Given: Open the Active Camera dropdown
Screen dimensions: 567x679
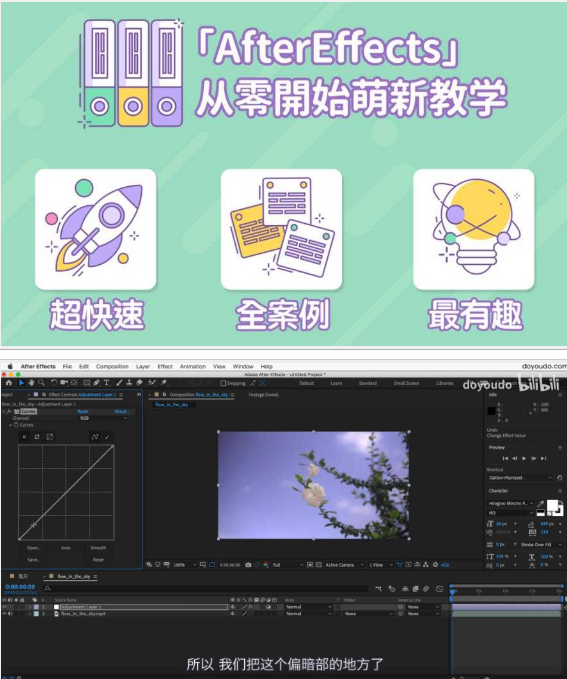Looking at the screenshot, I should click(x=344, y=565).
